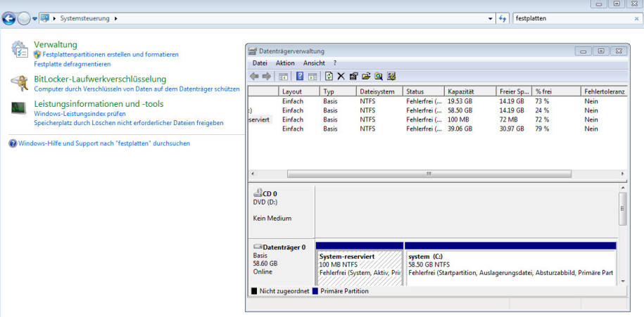Click the disk pane scroll down arrow

[623, 281]
